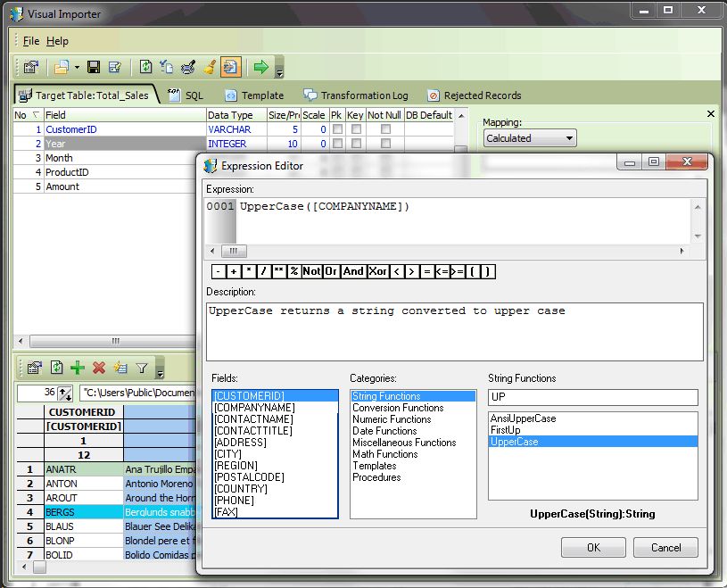This screenshot has height=588, width=727.
Task: Click the source properties icon in lower toolbar
Action: [x=34, y=368]
